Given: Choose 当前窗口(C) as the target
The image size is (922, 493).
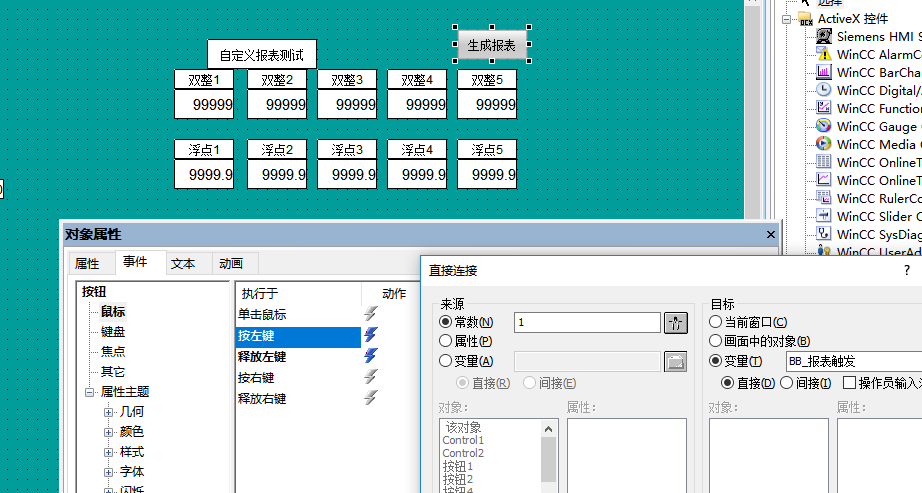Looking at the screenshot, I should pos(716,322).
